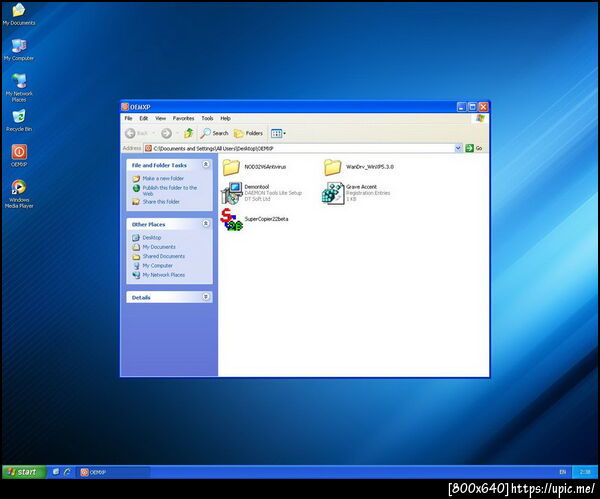This screenshot has width=600, height=499.
Task: Launch Internet Explorer from quick launch
Action: click(67, 472)
